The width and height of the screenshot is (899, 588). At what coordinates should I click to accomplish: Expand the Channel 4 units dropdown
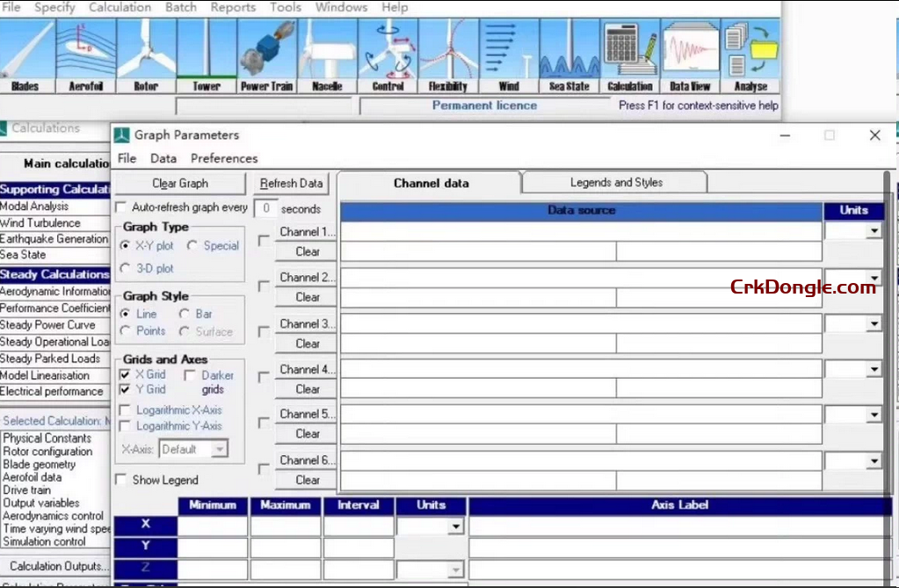click(874, 369)
